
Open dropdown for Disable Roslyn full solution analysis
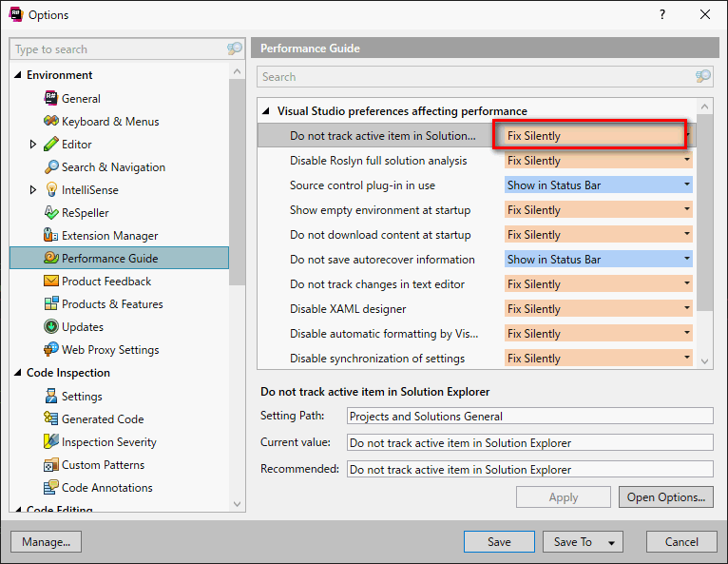point(687,160)
